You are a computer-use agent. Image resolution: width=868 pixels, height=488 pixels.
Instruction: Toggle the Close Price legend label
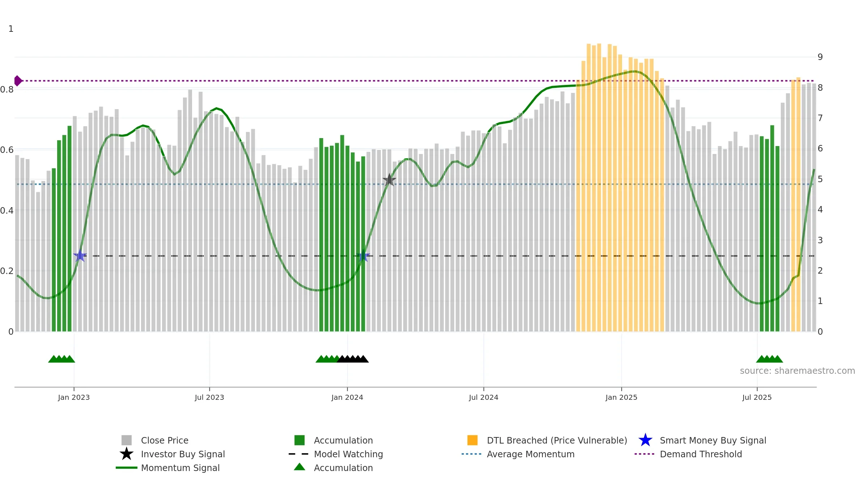(165, 440)
